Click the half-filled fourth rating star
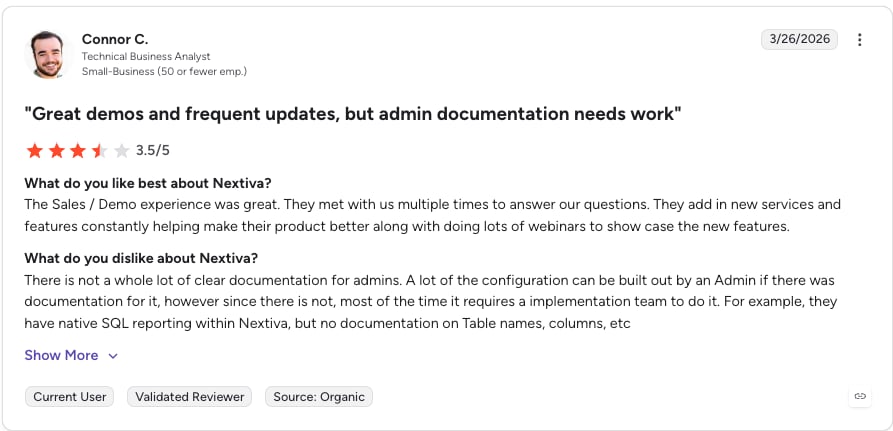893x431 pixels. tap(100, 151)
